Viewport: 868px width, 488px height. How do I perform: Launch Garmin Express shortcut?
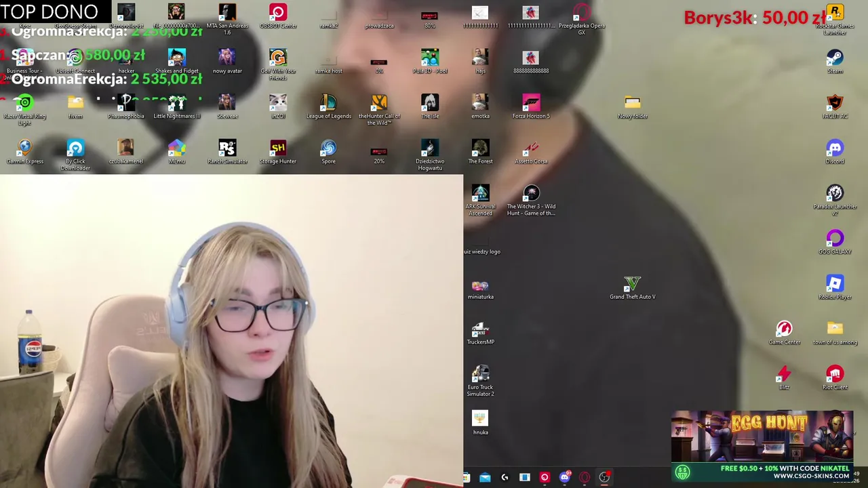24,152
